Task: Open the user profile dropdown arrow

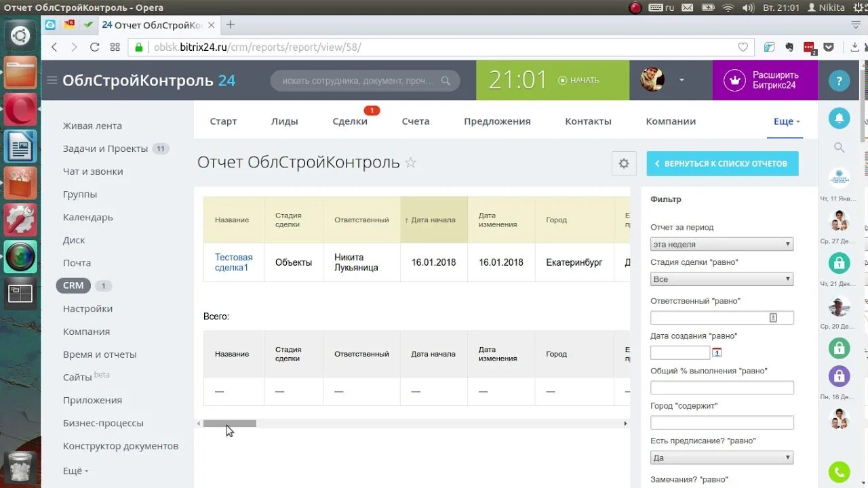Action: pyautogui.click(x=682, y=81)
